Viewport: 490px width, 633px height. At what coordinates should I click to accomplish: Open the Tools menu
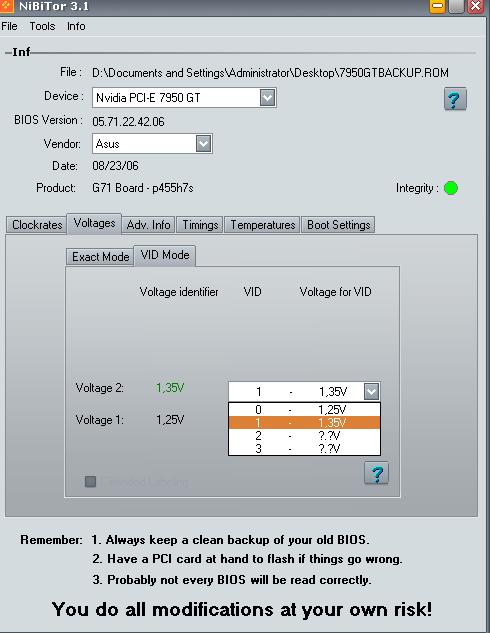coord(42,26)
